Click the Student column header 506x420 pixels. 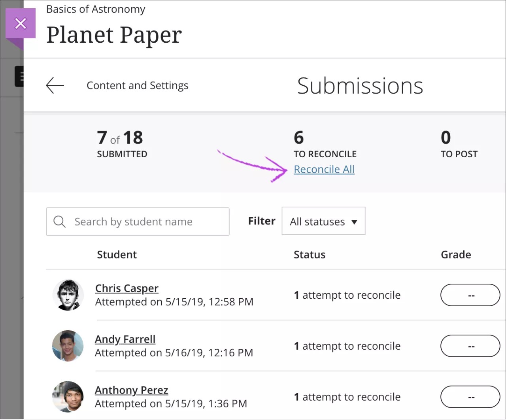click(x=117, y=255)
